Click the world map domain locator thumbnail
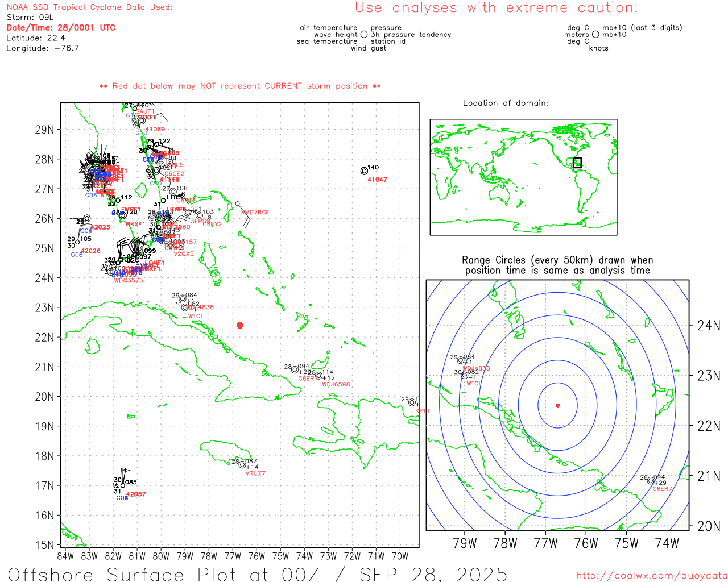 (x=523, y=177)
